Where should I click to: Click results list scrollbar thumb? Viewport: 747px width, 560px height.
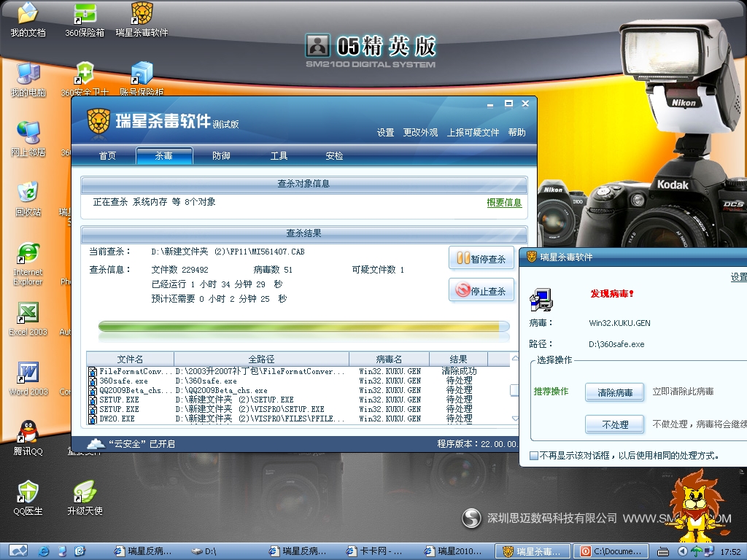(x=514, y=390)
